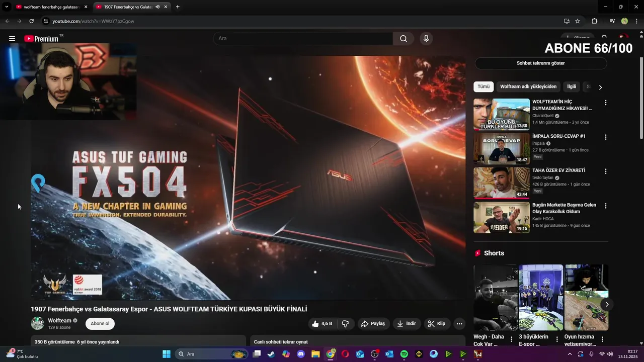Close the wolfteam fenerbahçe galatasaray tab
Image resolution: width=644 pixels, height=362 pixels.
click(86, 7)
